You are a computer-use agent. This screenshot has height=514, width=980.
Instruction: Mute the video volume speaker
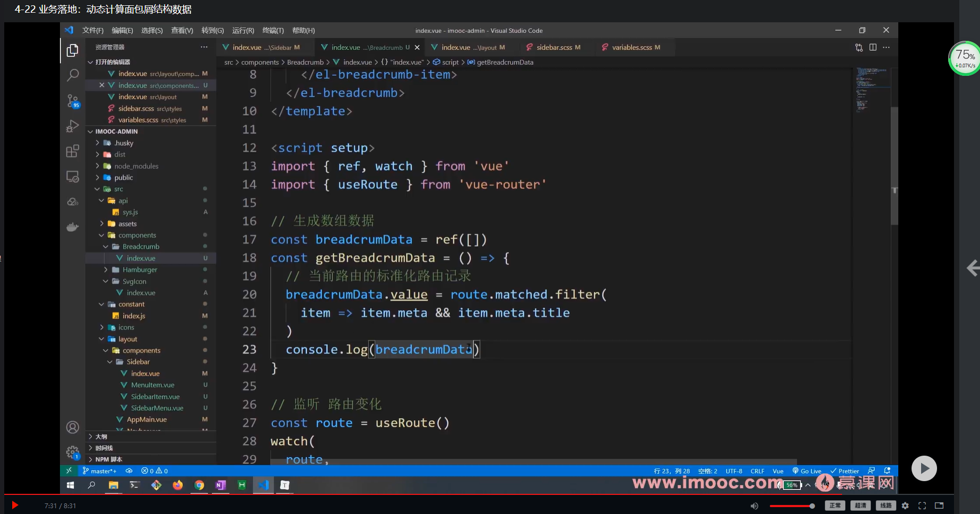pyautogui.click(x=754, y=506)
